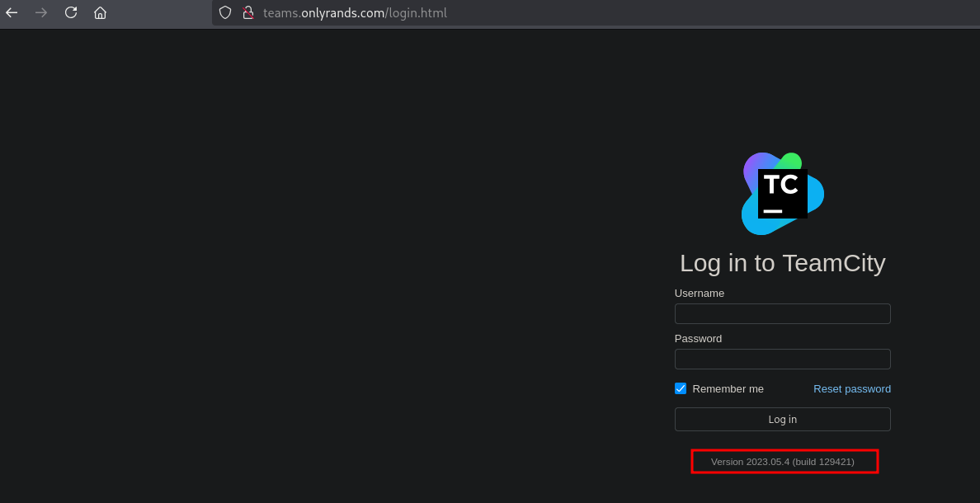The image size is (980, 503).
Task: Focus the Password input field
Action: pos(782,359)
